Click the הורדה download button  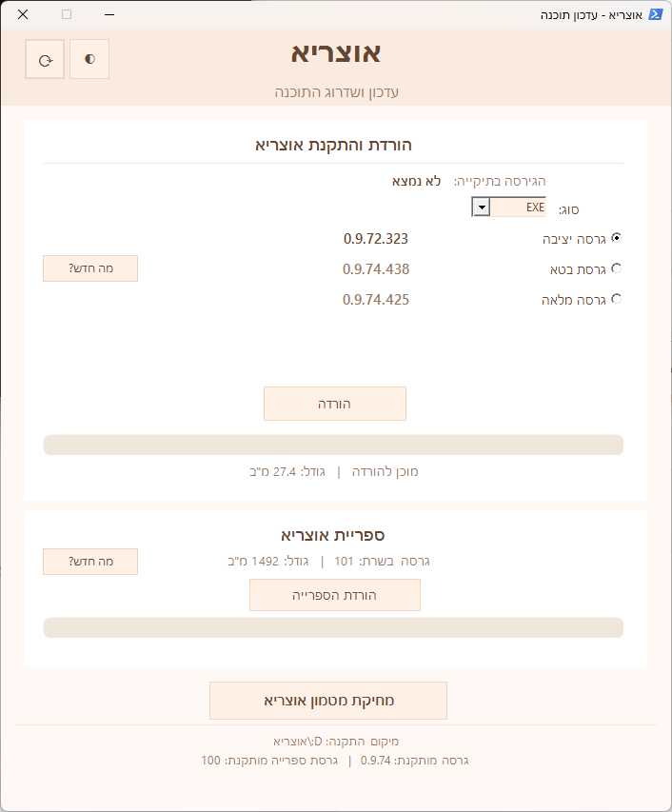(334, 404)
